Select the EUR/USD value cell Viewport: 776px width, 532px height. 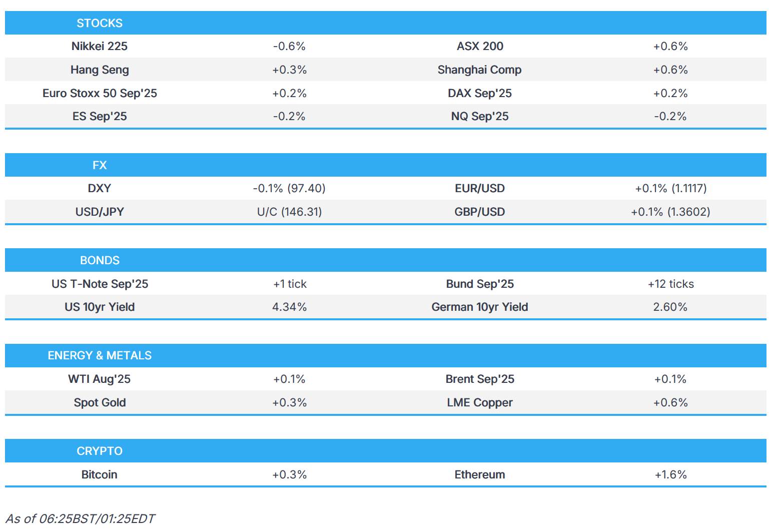coord(670,188)
